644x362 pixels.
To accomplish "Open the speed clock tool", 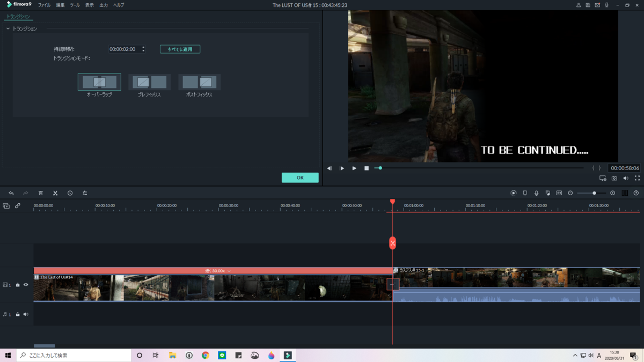I will (x=70, y=193).
